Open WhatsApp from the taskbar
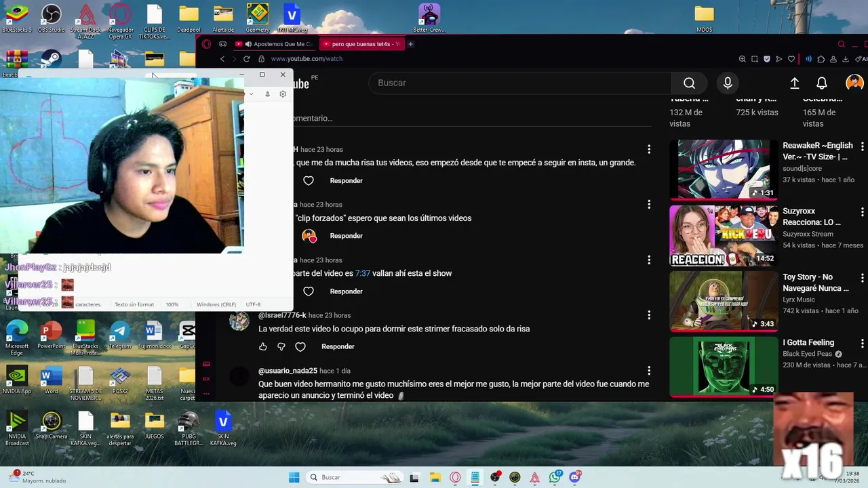The height and width of the screenshot is (488, 868). (x=555, y=477)
